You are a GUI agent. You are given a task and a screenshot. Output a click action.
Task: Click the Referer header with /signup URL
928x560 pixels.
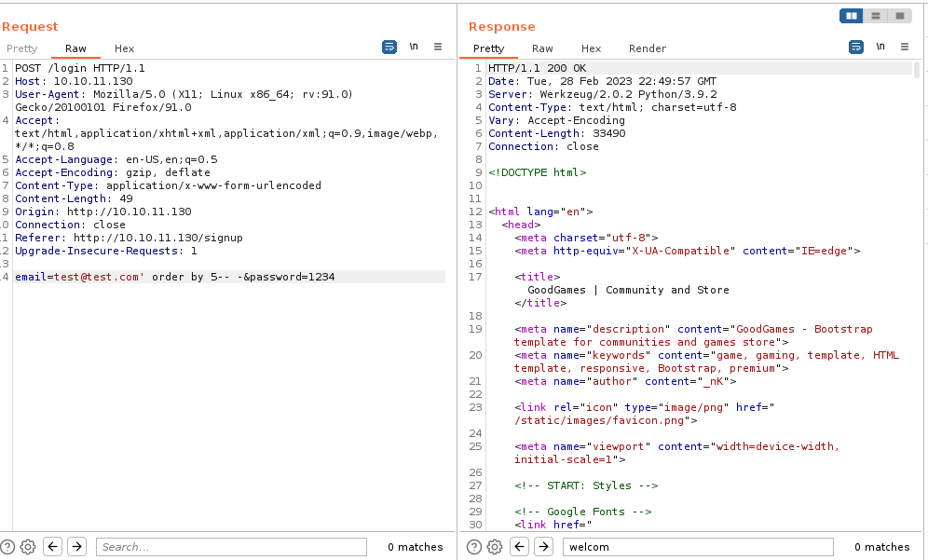[x=129, y=238]
